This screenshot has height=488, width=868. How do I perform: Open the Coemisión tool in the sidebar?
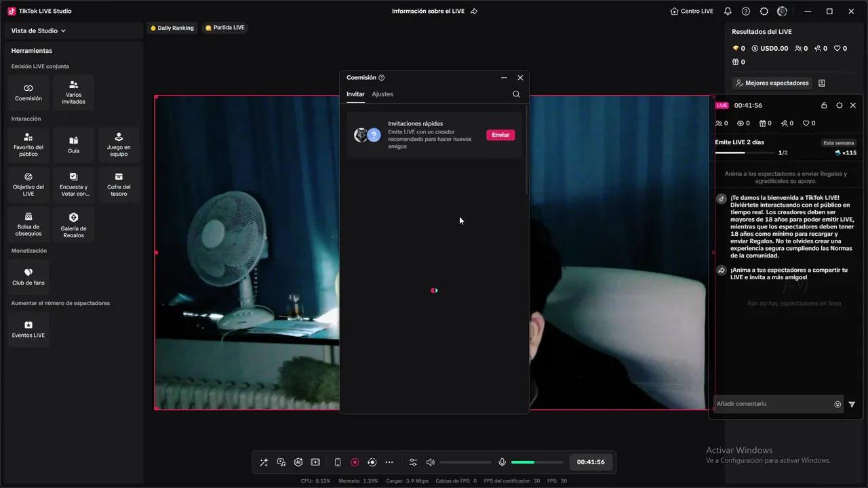point(28,93)
